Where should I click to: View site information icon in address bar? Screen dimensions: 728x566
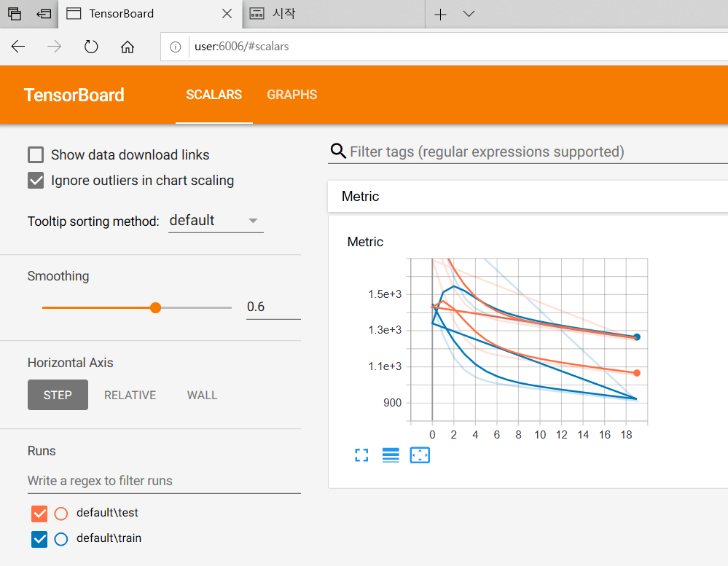pyautogui.click(x=175, y=47)
